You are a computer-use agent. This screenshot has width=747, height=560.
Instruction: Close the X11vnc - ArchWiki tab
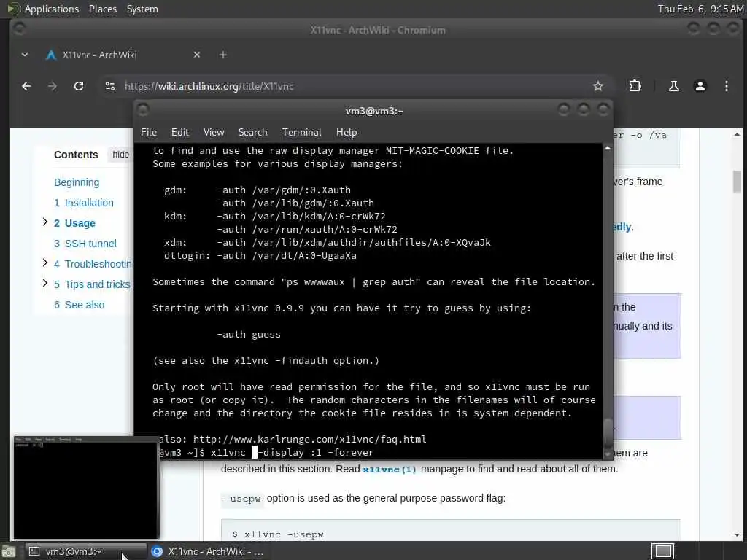tap(197, 55)
